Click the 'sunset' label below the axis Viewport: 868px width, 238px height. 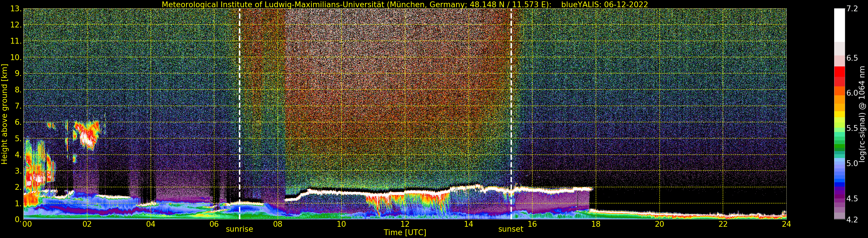511,229
